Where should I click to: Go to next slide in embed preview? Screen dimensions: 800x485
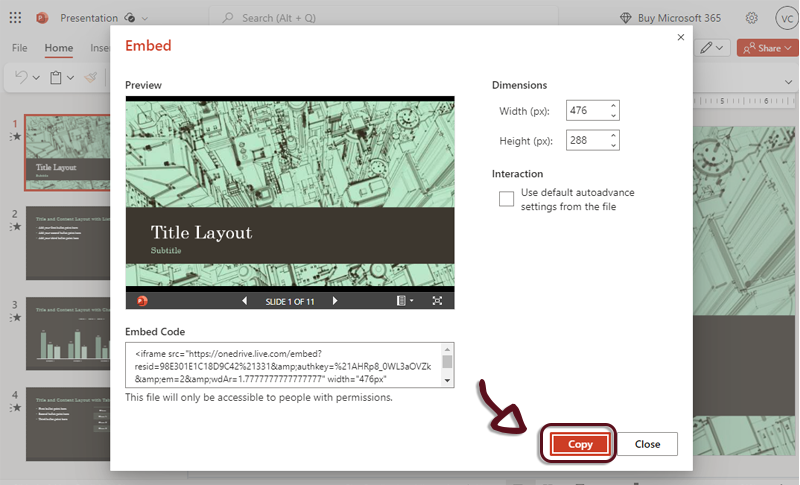click(335, 301)
